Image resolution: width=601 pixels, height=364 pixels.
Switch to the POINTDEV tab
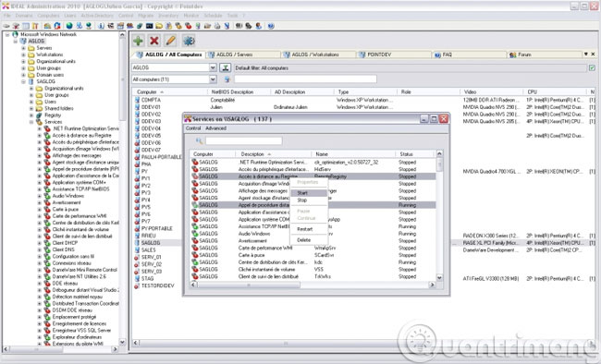394,55
